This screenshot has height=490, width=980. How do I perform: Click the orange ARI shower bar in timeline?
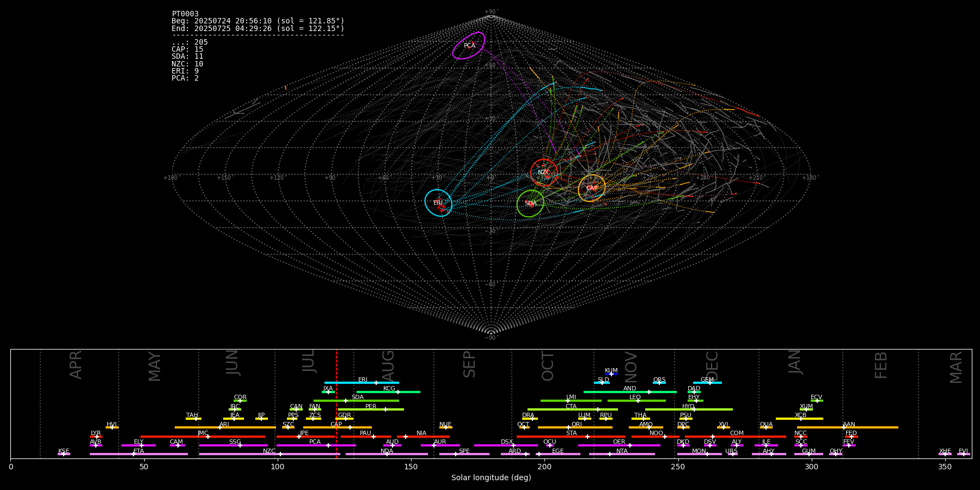tap(225, 427)
